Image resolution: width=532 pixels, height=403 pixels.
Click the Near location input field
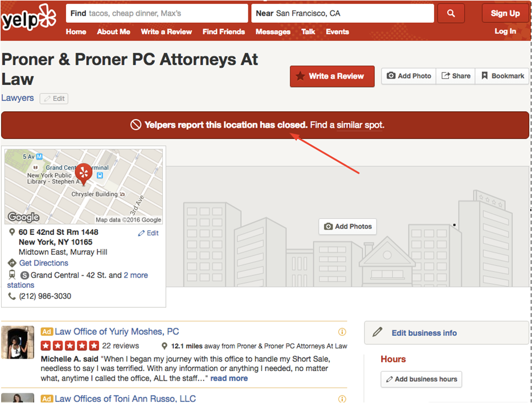tap(342, 13)
